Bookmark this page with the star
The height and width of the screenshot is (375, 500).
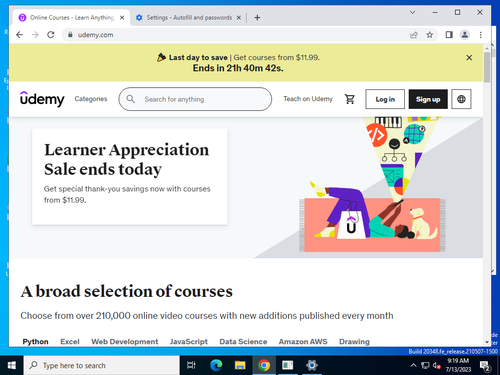coord(430,35)
